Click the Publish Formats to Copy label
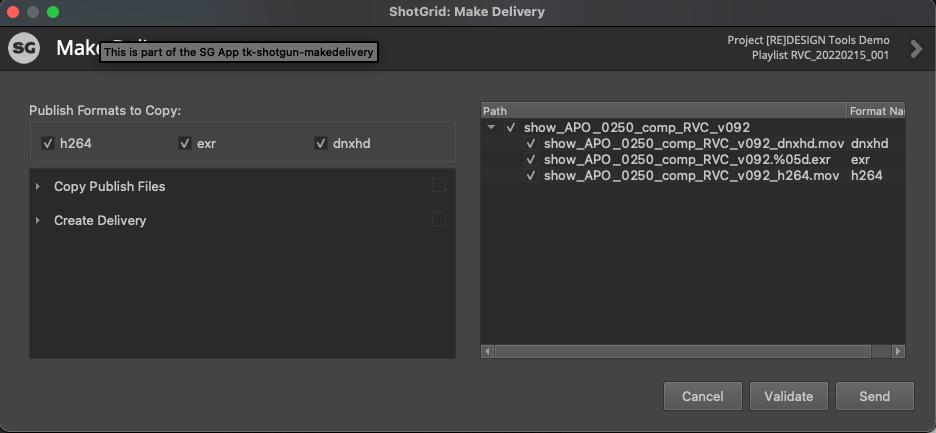Viewport: 936px width, 433px height. click(105, 110)
